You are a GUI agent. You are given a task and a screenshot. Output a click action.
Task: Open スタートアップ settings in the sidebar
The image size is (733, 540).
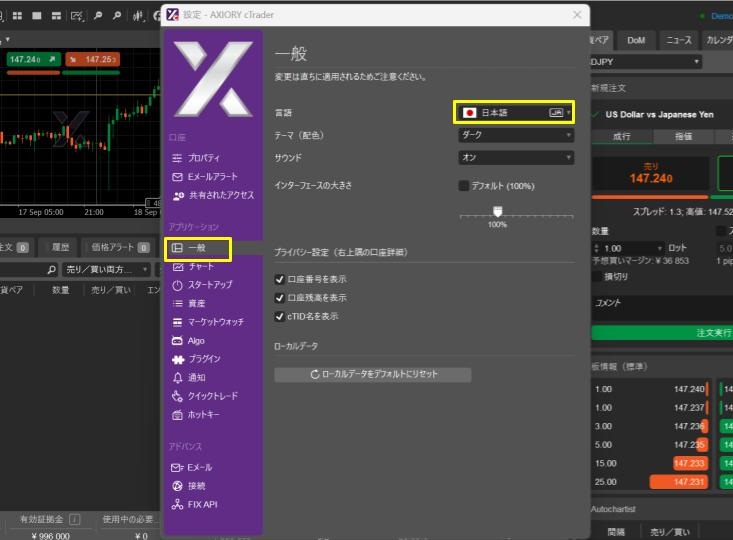(202, 285)
